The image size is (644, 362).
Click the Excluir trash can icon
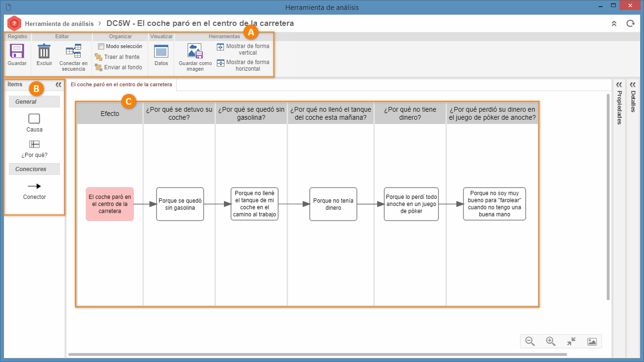pos(44,51)
